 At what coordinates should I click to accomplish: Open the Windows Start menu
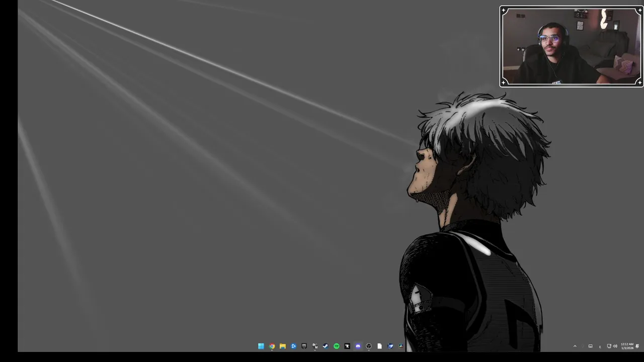coord(261,346)
